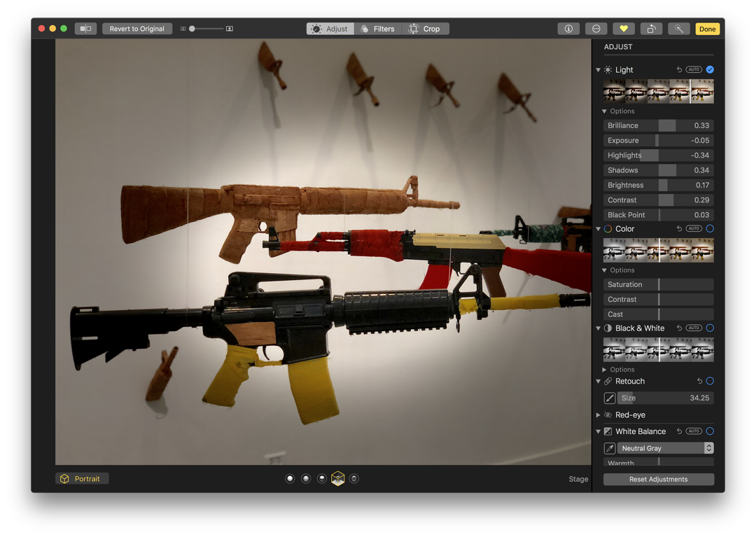Collapse Color Options disclosure triangle
The height and width of the screenshot is (537, 756).
click(x=604, y=270)
